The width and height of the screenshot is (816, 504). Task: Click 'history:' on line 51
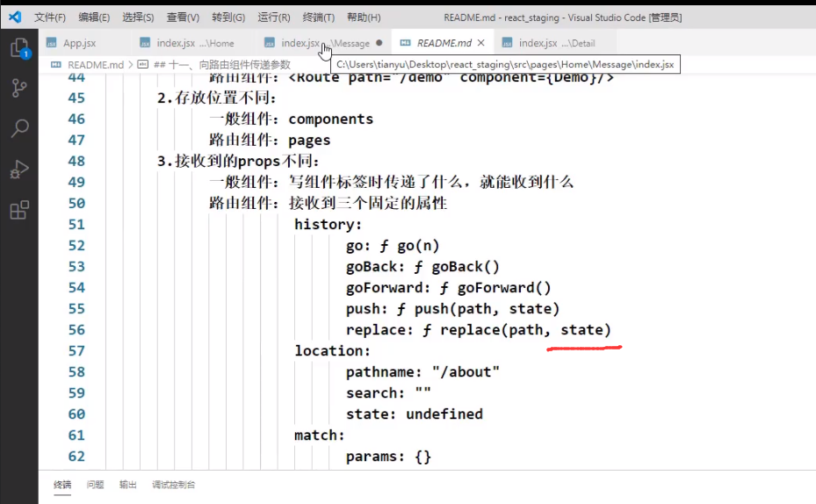click(x=328, y=224)
